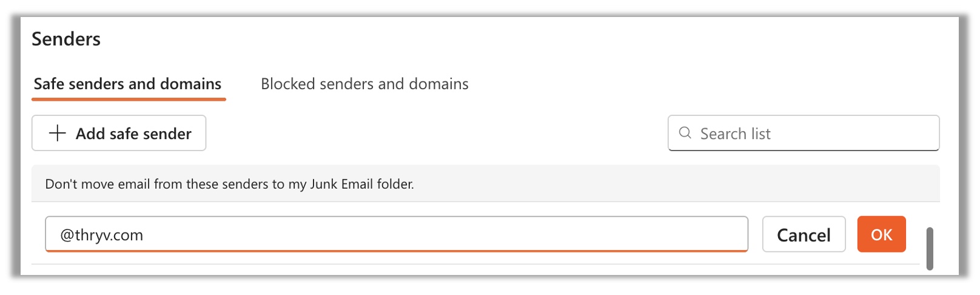Click the plus icon beside Add safe sender

tap(57, 133)
